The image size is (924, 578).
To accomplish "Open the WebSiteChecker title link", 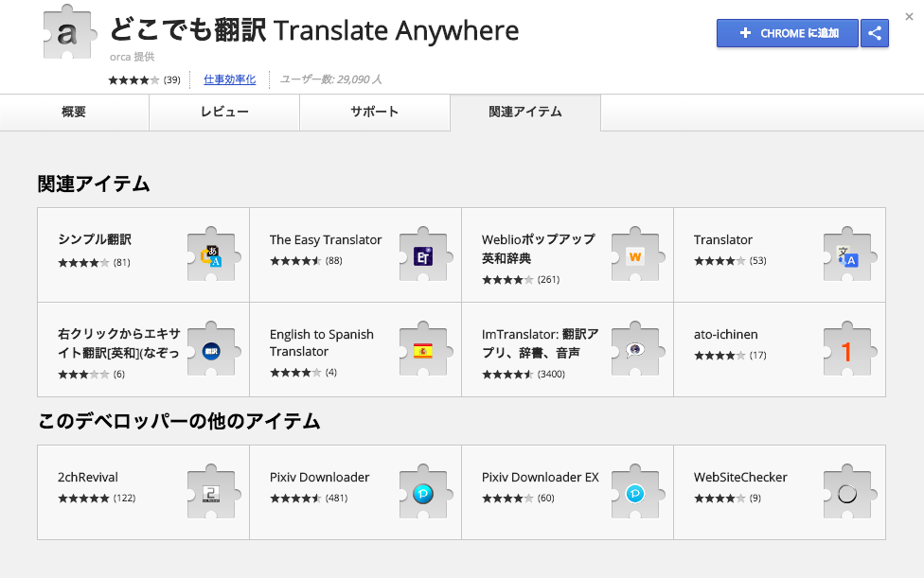I will click(740, 478).
